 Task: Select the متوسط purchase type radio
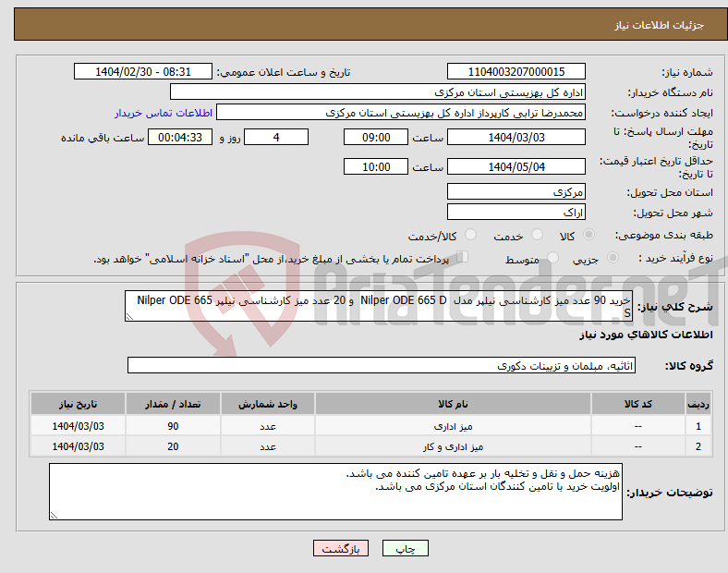(553, 257)
